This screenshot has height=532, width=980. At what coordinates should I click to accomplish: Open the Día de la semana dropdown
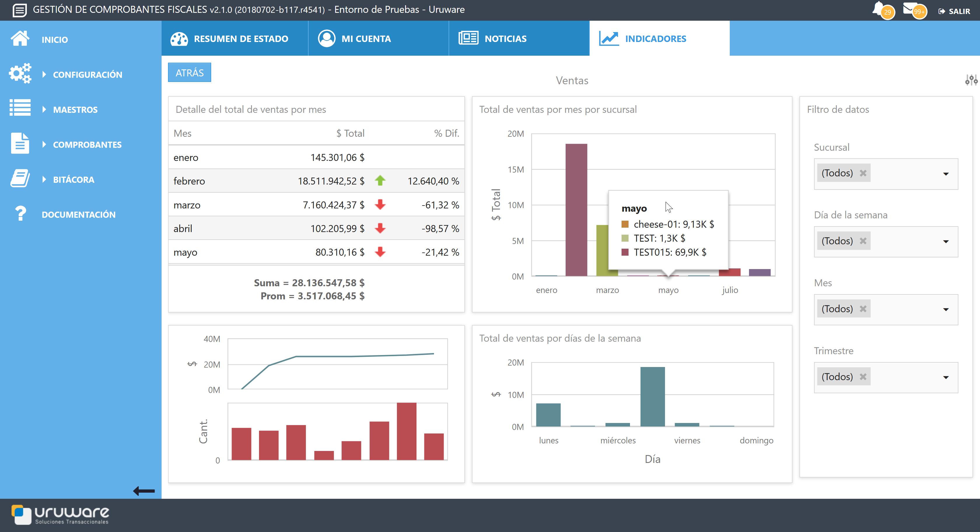(x=946, y=241)
